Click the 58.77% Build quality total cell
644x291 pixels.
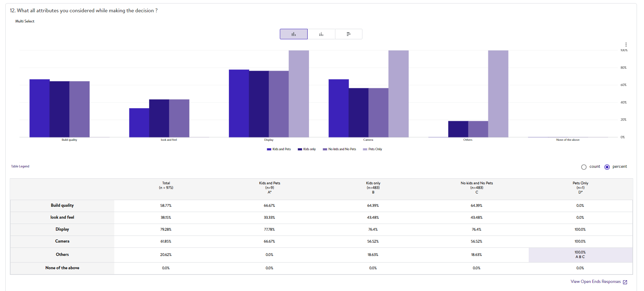click(x=166, y=206)
